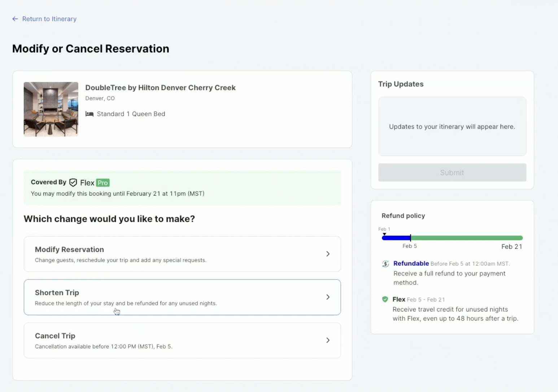Click the Feb 5 timeline label
The width and height of the screenshot is (558, 392).
coord(410,246)
